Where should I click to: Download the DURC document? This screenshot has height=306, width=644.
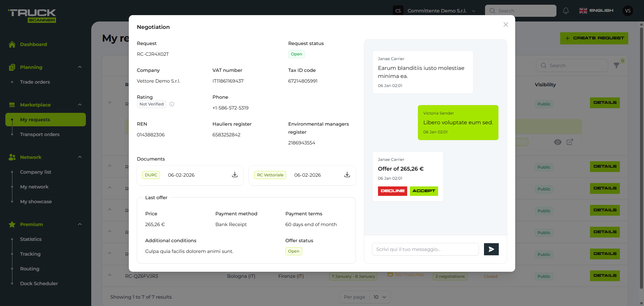235,175
